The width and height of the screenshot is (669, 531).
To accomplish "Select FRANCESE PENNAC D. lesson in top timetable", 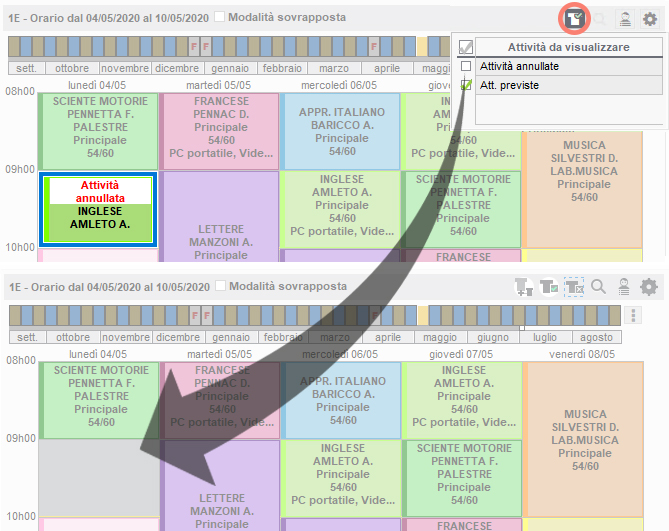I will (x=220, y=131).
